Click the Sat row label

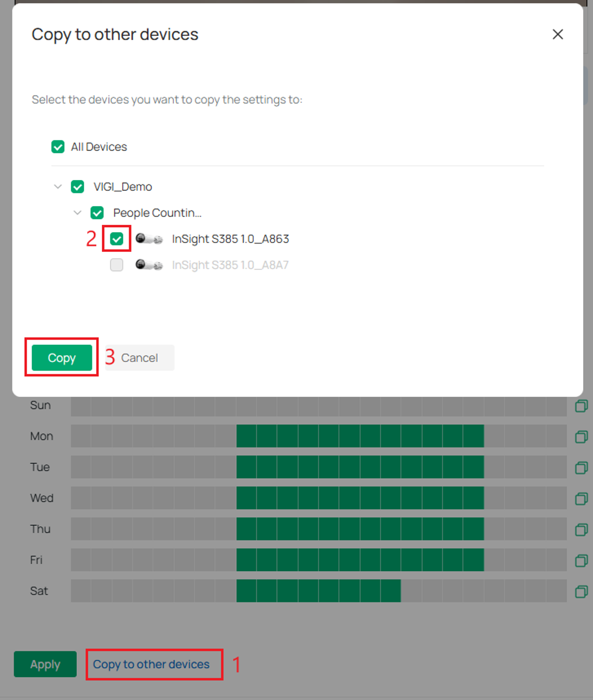39,591
